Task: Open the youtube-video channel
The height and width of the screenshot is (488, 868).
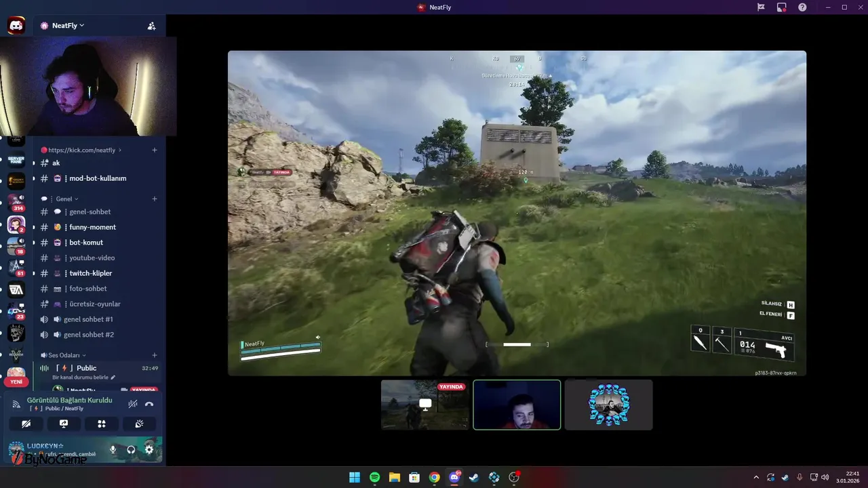Action: [98, 258]
